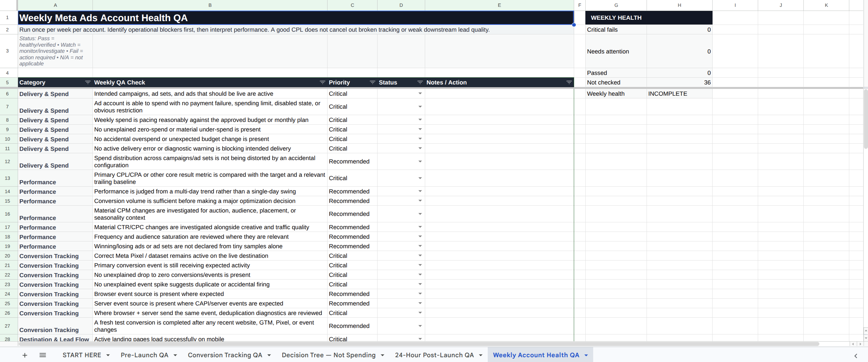
Task: Open Status dropdown for 'Spend distribution' row
Action: coord(420,162)
